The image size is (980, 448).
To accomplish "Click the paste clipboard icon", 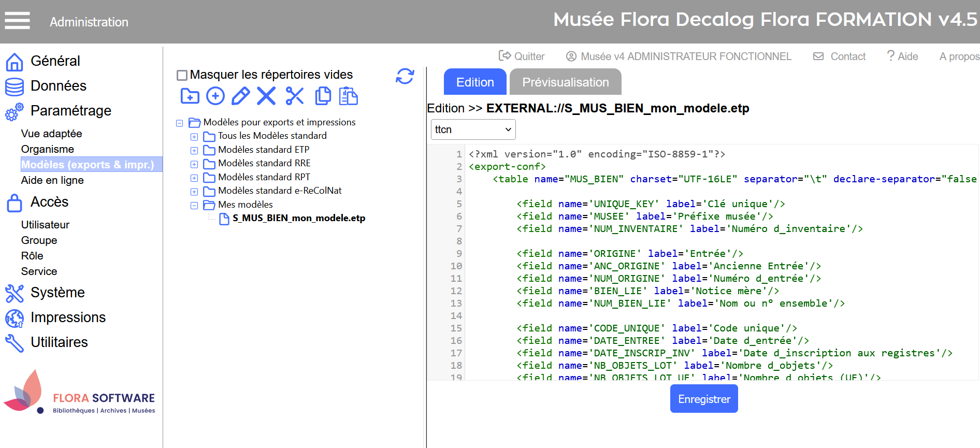I will pyautogui.click(x=349, y=96).
